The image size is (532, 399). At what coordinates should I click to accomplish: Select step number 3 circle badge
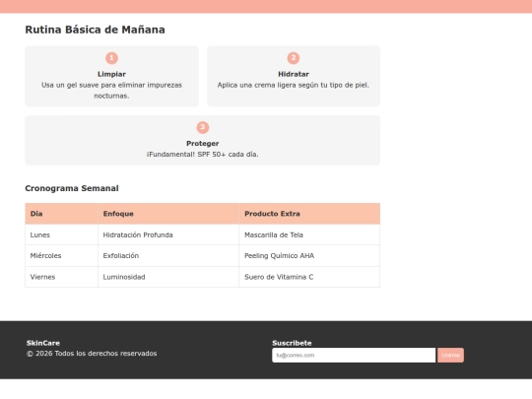click(203, 127)
